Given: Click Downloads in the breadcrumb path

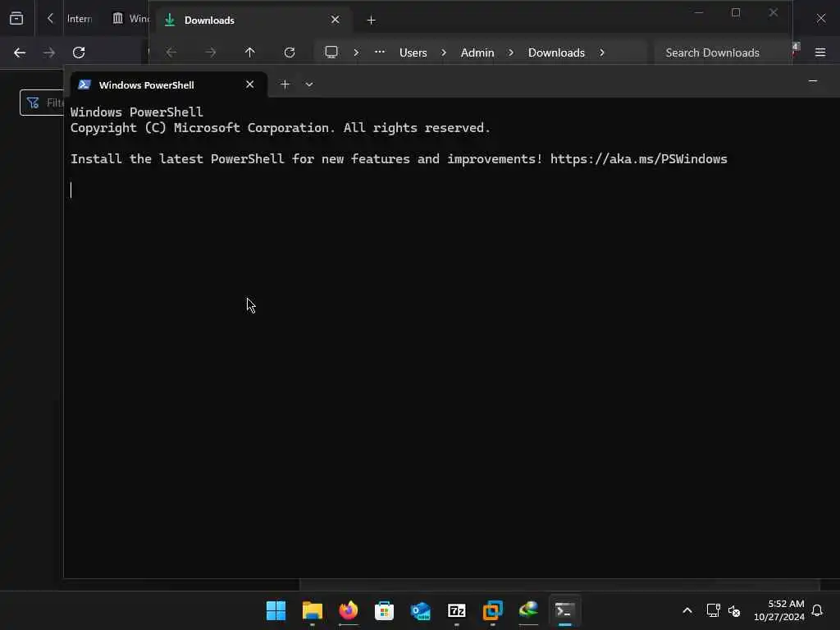Looking at the screenshot, I should click(x=556, y=52).
